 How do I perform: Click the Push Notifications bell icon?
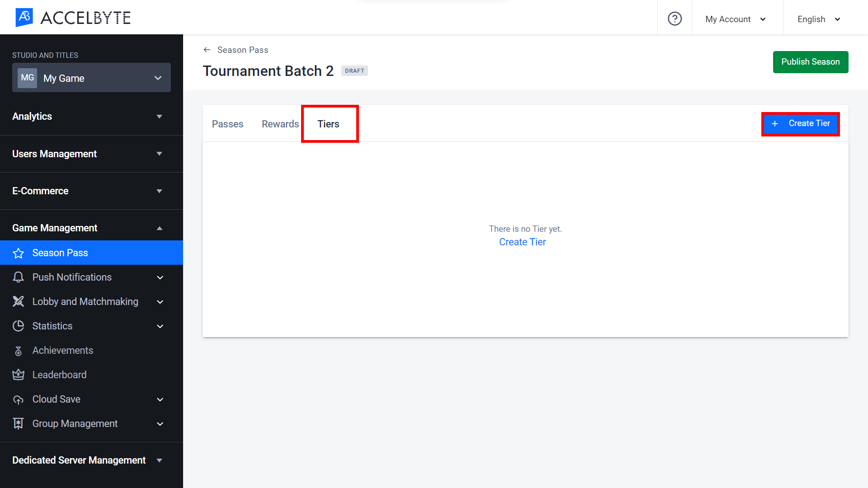19,277
